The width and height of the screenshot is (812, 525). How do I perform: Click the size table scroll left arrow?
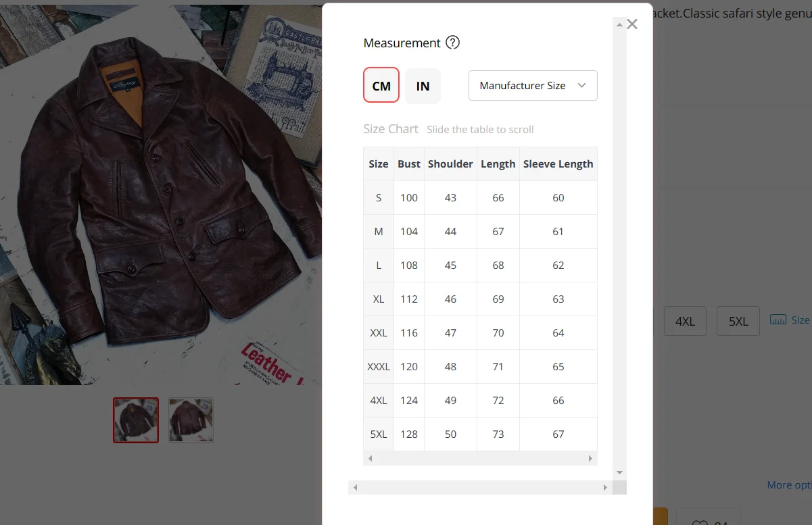[370, 459]
